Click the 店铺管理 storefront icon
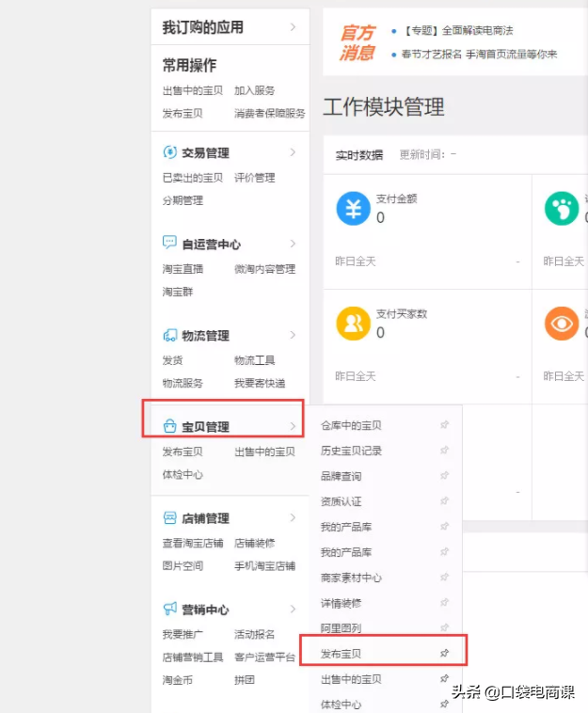588x713 pixels. click(x=169, y=517)
